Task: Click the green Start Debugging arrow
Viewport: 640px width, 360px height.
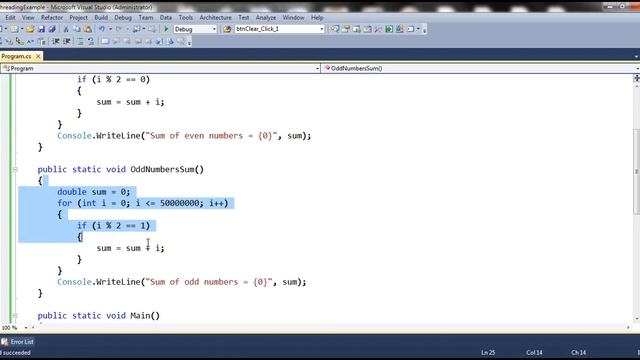Action: click(x=166, y=29)
